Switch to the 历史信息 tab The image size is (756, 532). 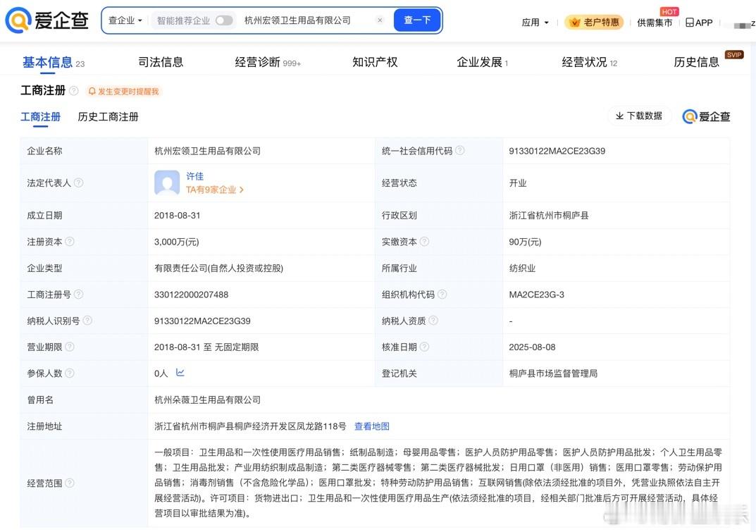pos(696,62)
